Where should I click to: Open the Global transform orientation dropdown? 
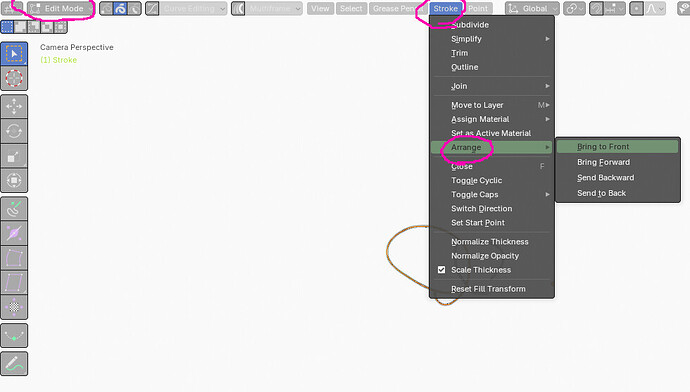(x=532, y=8)
